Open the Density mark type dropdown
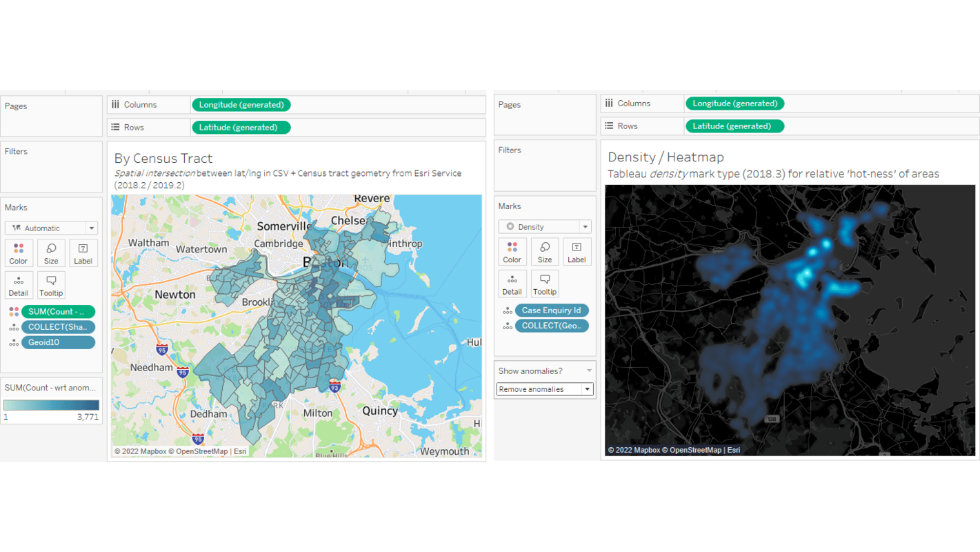This screenshot has height=552, width=980. [x=584, y=226]
